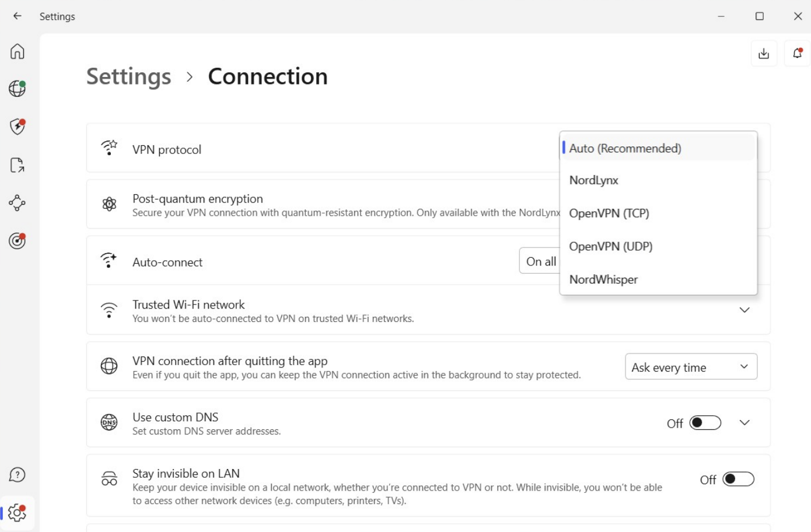Open Threat Protection shield icon
The width and height of the screenshot is (811, 532).
[18, 127]
